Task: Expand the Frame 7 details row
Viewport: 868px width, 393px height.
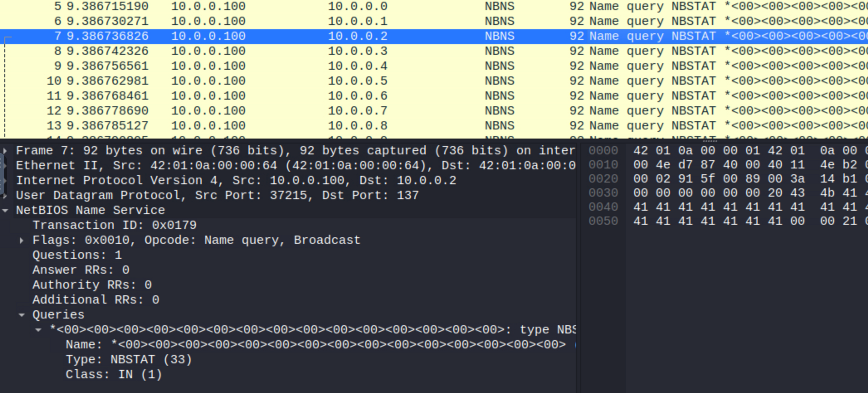Action: pos(5,150)
